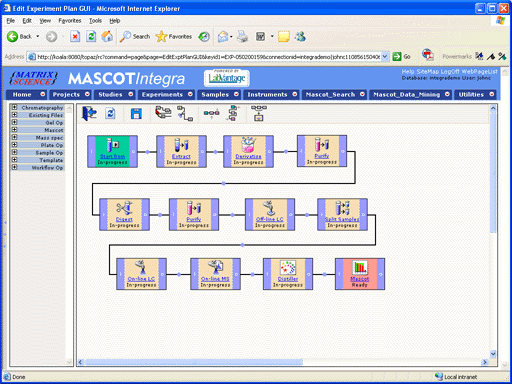
Task: Click the Split Samples node icon
Action: point(342,208)
